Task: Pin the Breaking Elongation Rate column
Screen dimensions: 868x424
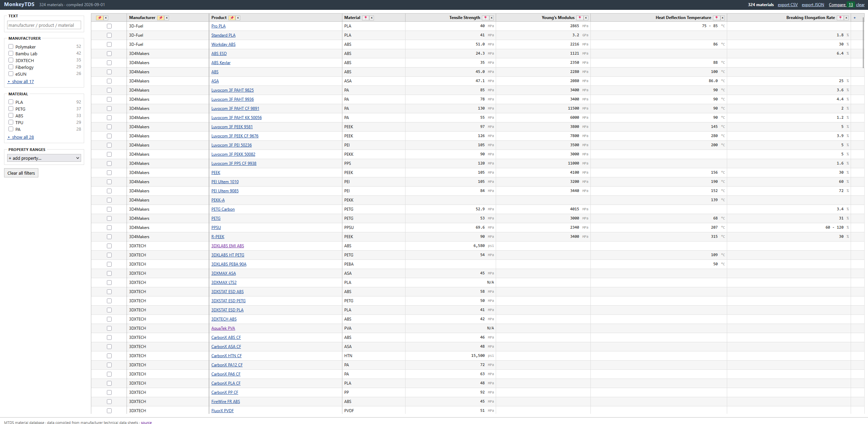Action: coord(841,18)
